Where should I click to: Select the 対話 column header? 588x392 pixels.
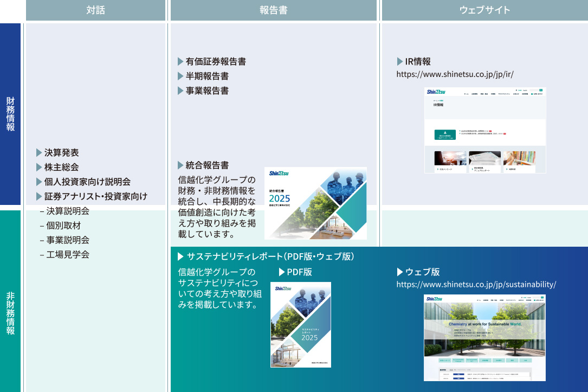pyautogui.click(x=95, y=10)
